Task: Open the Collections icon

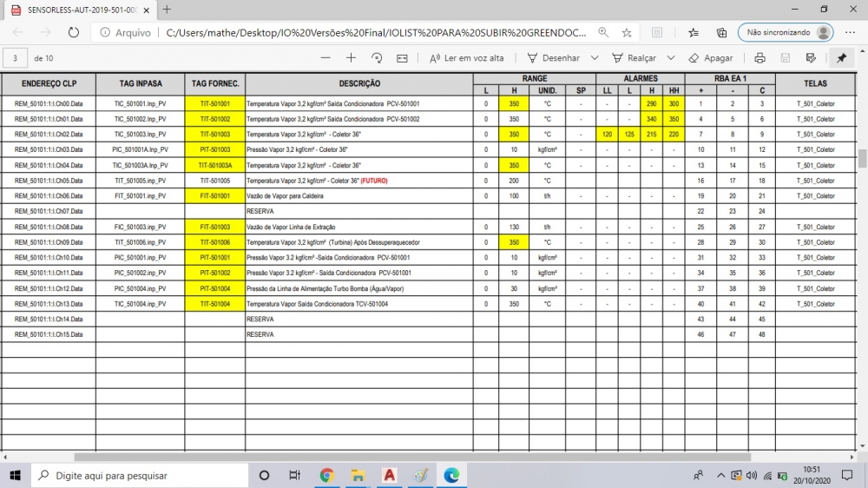Action: pos(722,32)
